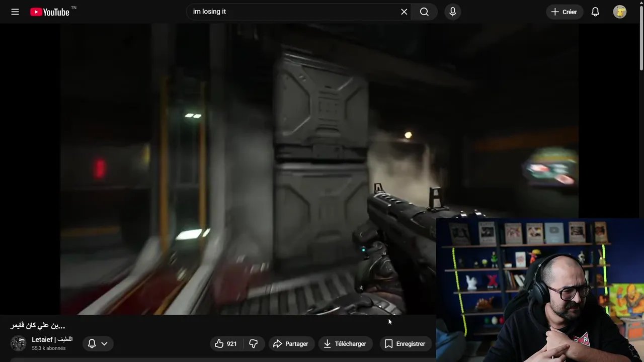Open the Letaief channel avatar

[19, 343]
